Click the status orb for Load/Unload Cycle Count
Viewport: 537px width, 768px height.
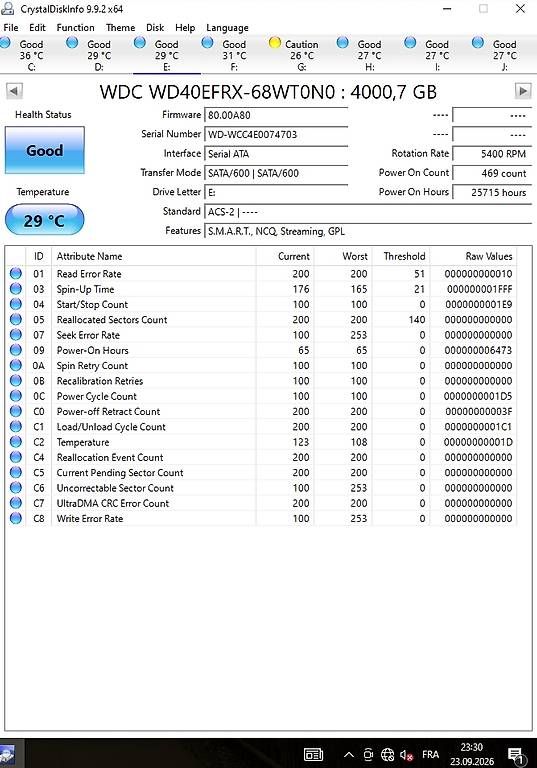tap(16, 426)
